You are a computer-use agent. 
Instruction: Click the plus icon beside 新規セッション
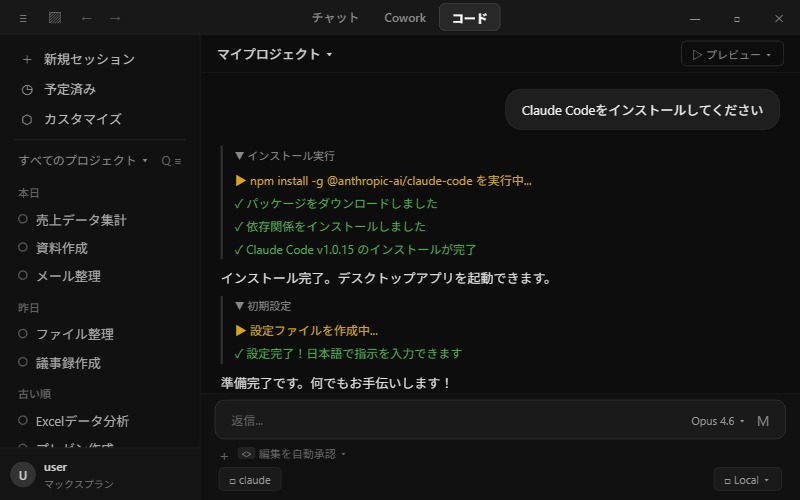[27, 60]
